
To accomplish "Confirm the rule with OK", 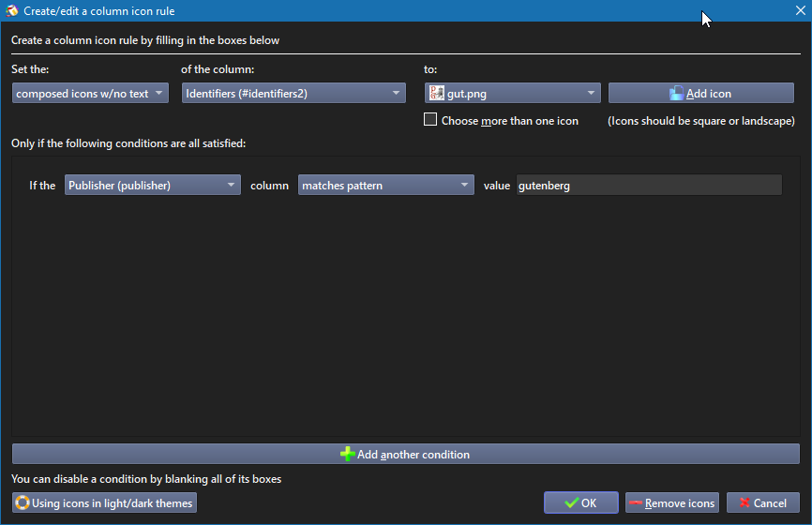I will (x=581, y=502).
